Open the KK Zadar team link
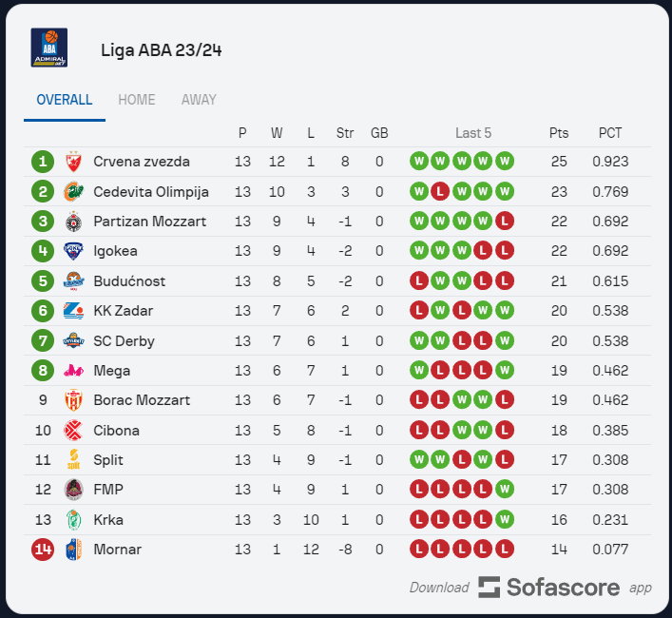This screenshot has width=672, height=618. click(123, 311)
